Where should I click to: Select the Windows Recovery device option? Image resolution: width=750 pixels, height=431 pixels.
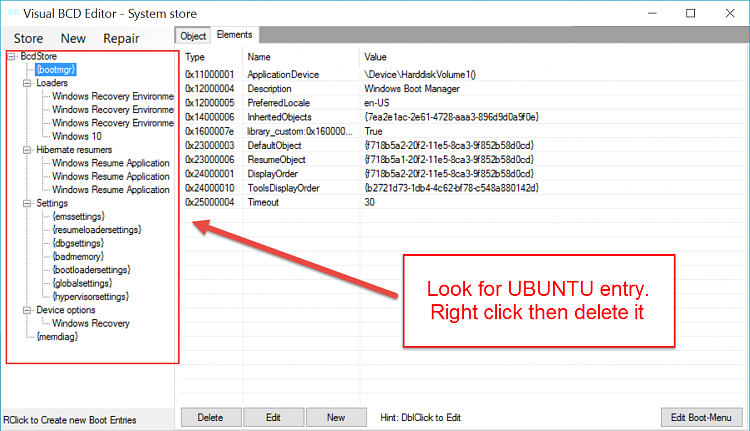coord(91,323)
